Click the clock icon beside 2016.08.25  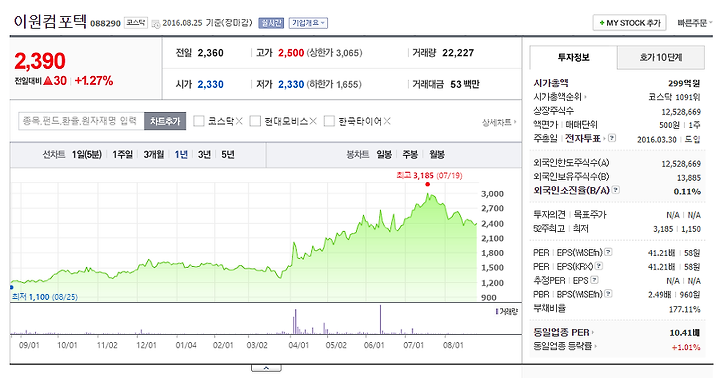pos(156,24)
